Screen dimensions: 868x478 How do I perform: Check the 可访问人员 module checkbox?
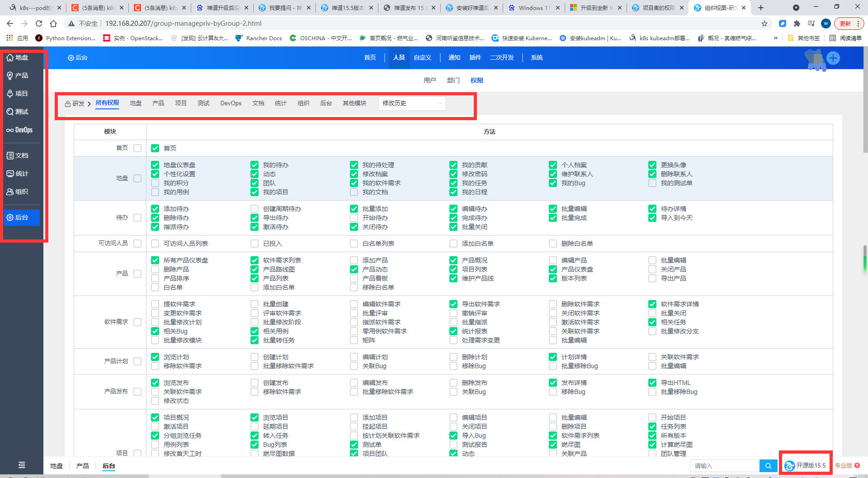137,244
